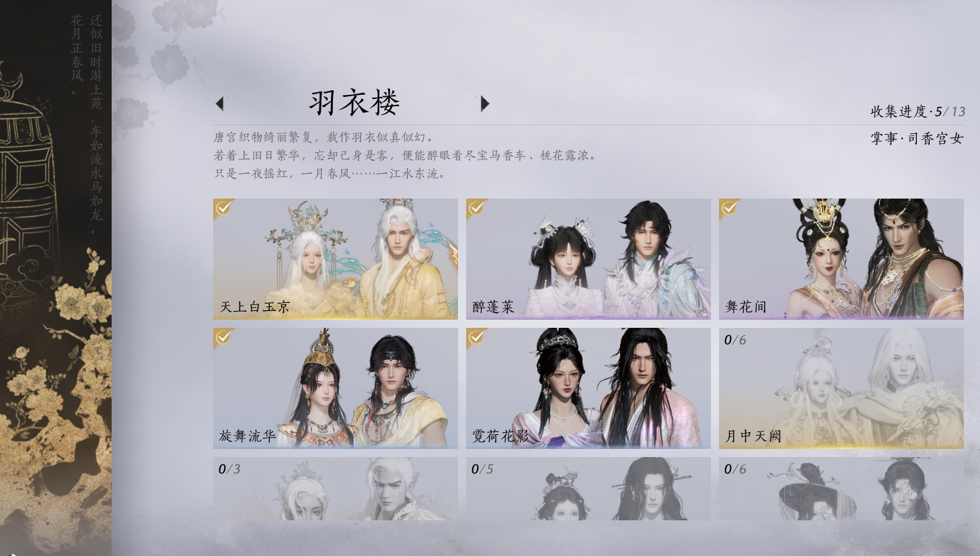The image size is (980, 556).
Task: Open the bottom-row locked card showing 0/6
Action: (x=841, y=489)
